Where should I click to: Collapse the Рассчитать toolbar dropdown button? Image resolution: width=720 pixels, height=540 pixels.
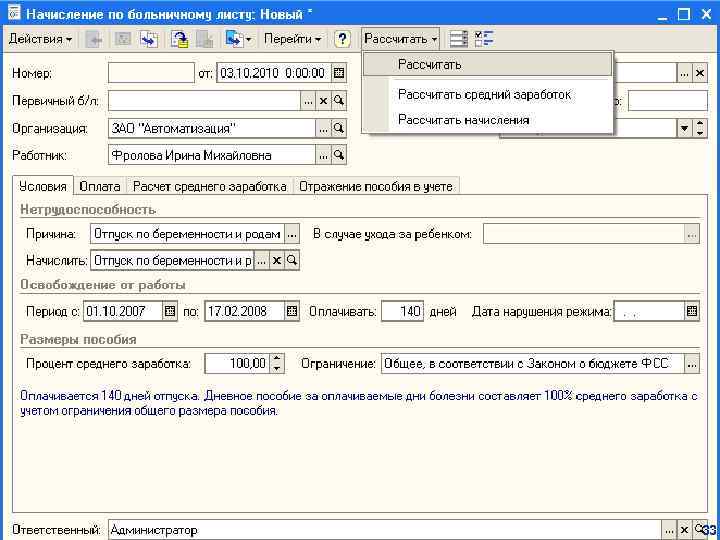click(x=401, y=39)
